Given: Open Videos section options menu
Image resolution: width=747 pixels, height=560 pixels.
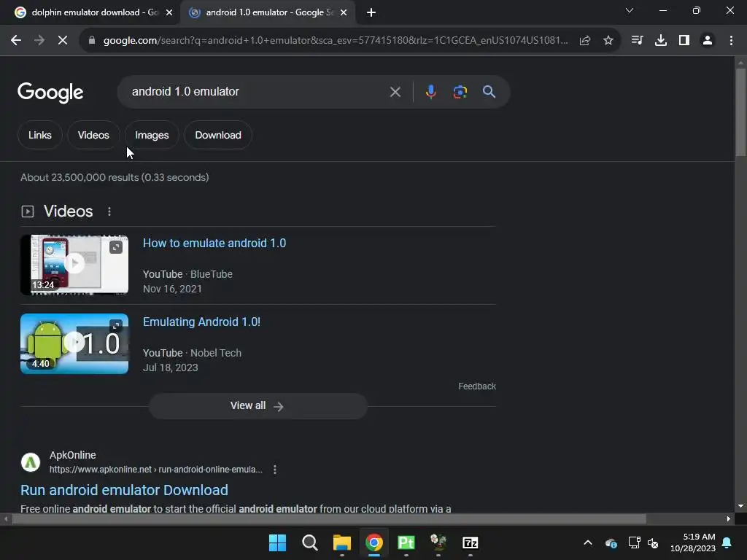Looking at the screenshot, I should pos(109,211).
